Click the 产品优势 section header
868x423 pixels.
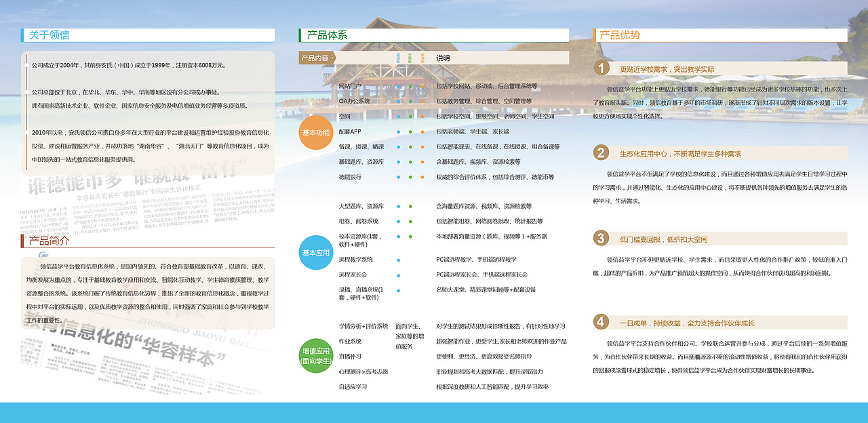[620, 35]
